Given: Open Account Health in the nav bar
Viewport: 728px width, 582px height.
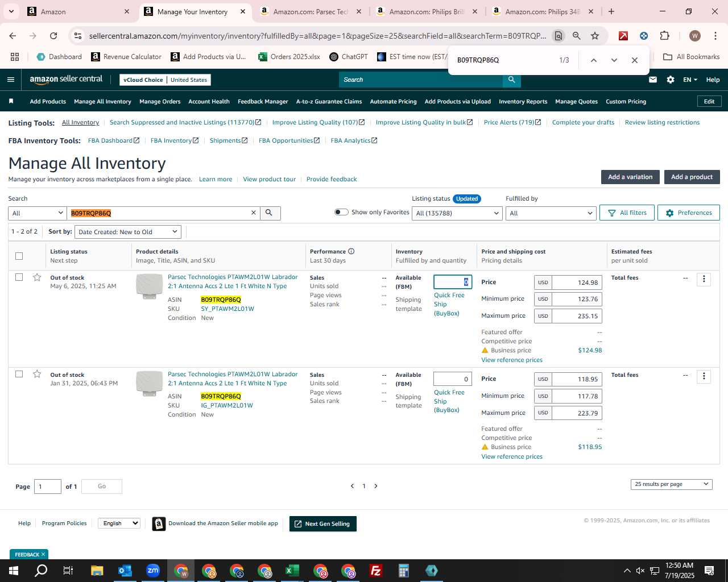Looking at the screenshot, I should tap(209, 102).
